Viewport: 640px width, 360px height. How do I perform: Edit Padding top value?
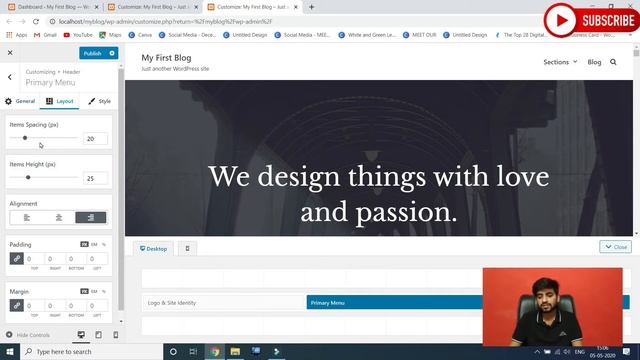[34, 259]
